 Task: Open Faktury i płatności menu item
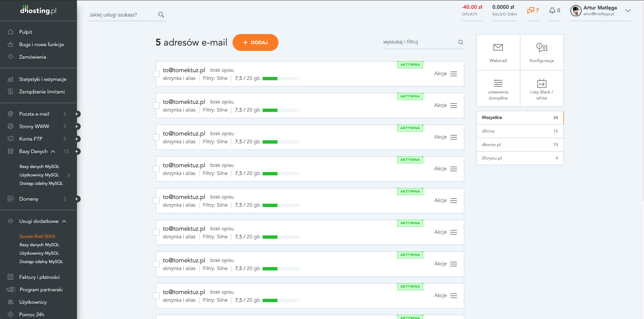point(39,277)
